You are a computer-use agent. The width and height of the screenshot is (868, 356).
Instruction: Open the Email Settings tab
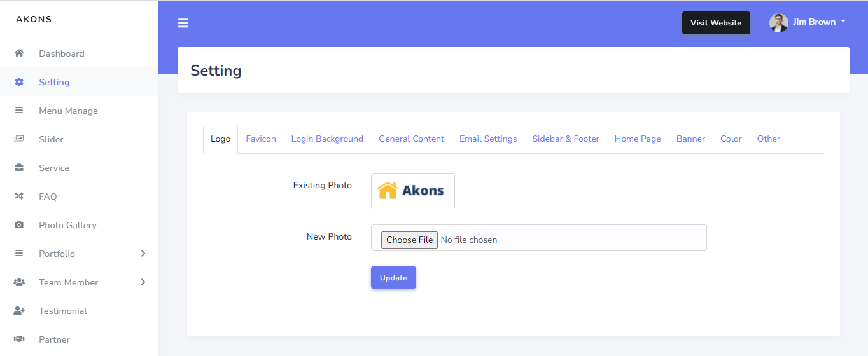pyautogui.click(x=488, y=139)
